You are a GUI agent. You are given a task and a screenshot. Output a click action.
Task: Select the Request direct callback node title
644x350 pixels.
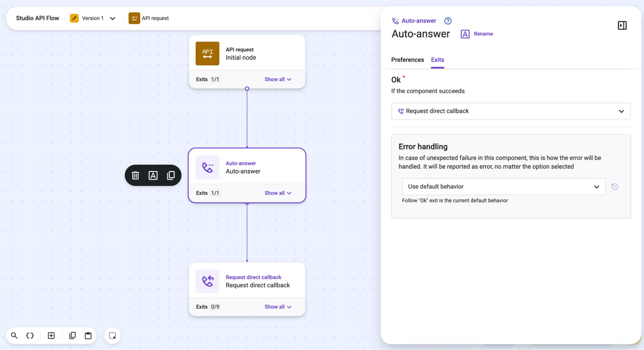(x=258, y=285)
